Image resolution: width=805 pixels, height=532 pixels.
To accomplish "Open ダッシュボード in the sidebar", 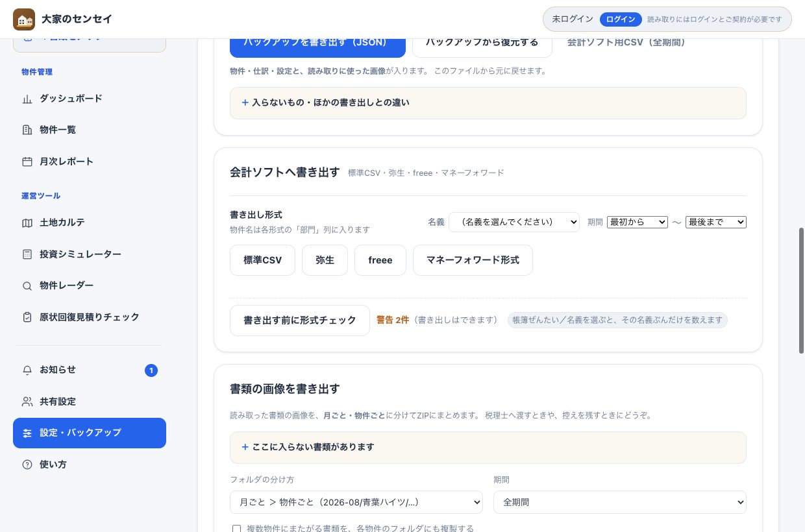I will (x=90, y=99).
